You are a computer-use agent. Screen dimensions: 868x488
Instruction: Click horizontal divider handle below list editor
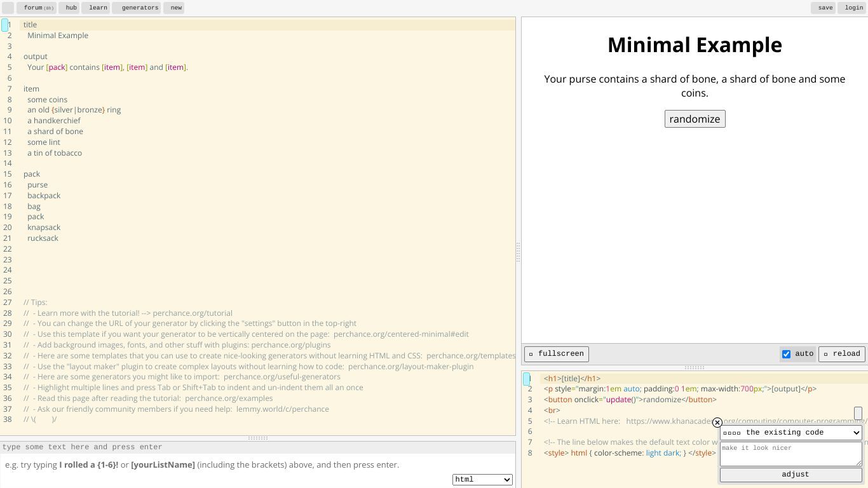(x=257, y=438)
